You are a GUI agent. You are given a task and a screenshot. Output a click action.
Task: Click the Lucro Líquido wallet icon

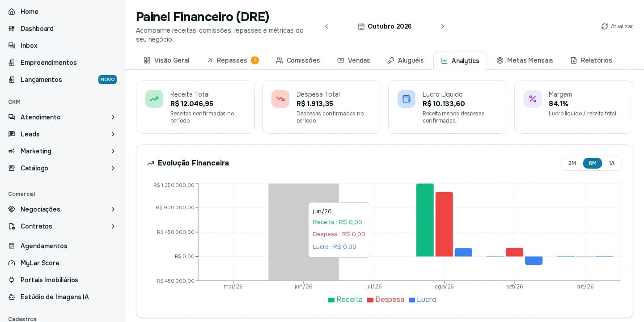coord(407,99)
